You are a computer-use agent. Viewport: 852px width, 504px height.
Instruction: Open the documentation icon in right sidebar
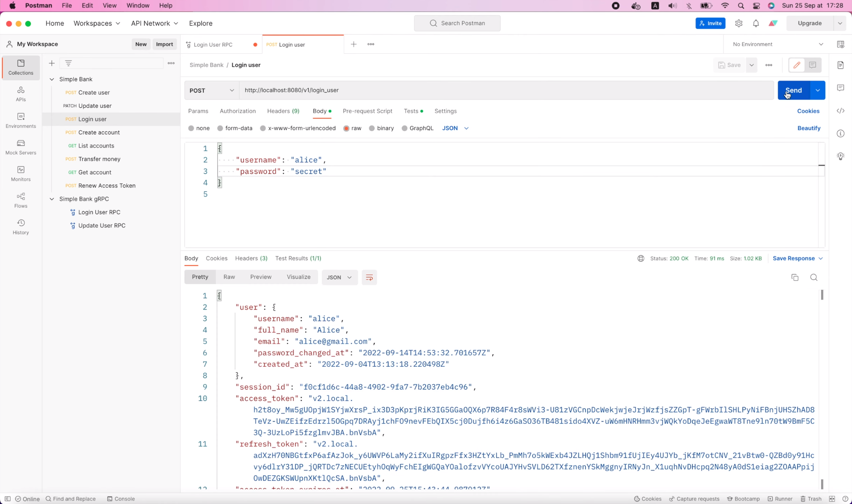click(841, 65)
